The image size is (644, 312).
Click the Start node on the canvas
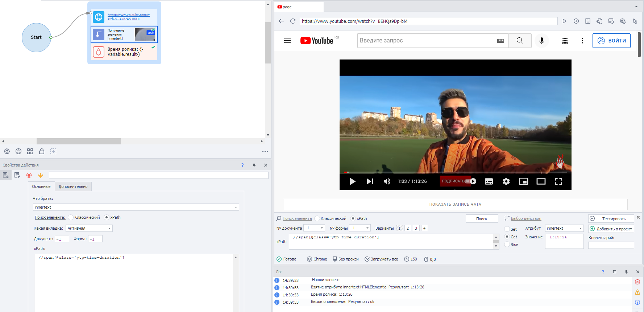[36, 37]
